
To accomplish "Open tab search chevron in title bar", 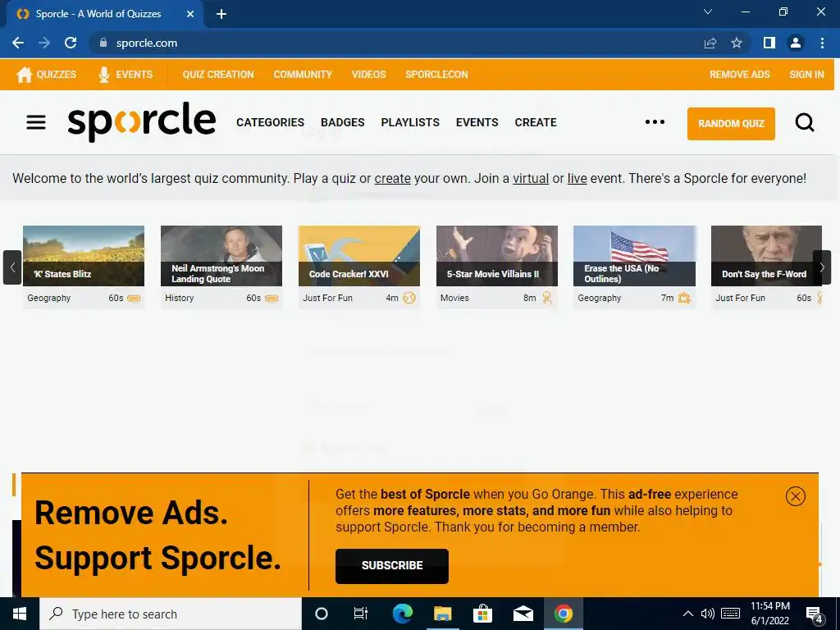I will pos(708,11).
